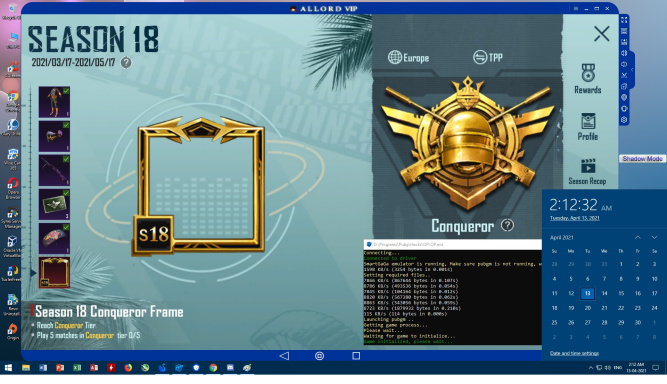Go to previous month in calendar

pyautogui.click(x=638, y=237)
